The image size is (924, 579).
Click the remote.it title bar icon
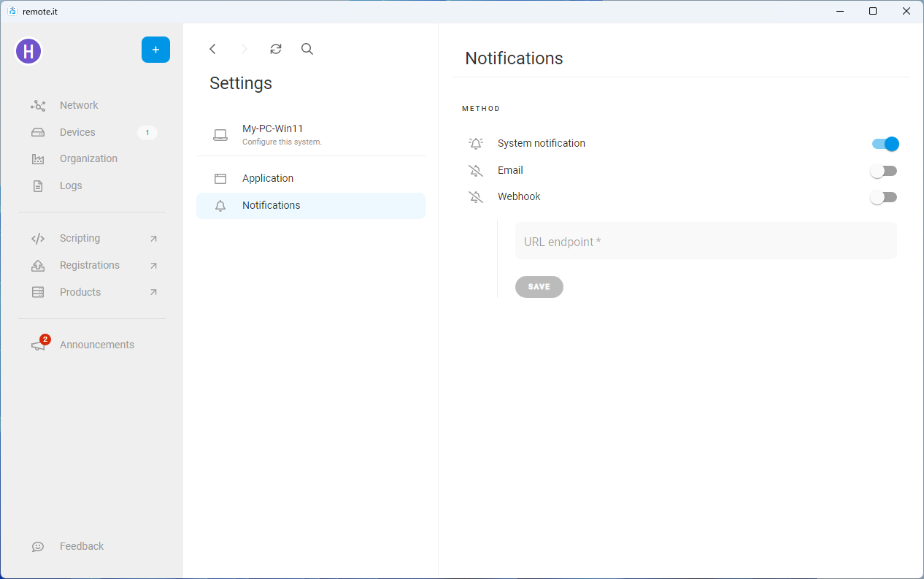pos(12,11)
